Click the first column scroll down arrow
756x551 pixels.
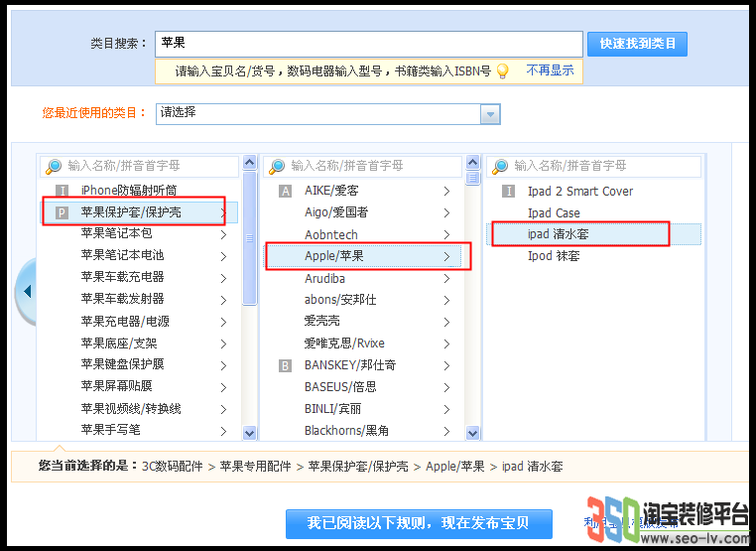(x=249, y=433)
